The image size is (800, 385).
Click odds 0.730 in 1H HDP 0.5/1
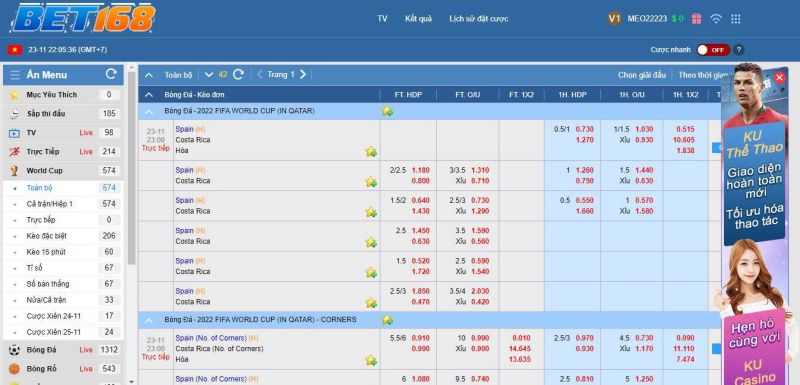click(585, 130)
